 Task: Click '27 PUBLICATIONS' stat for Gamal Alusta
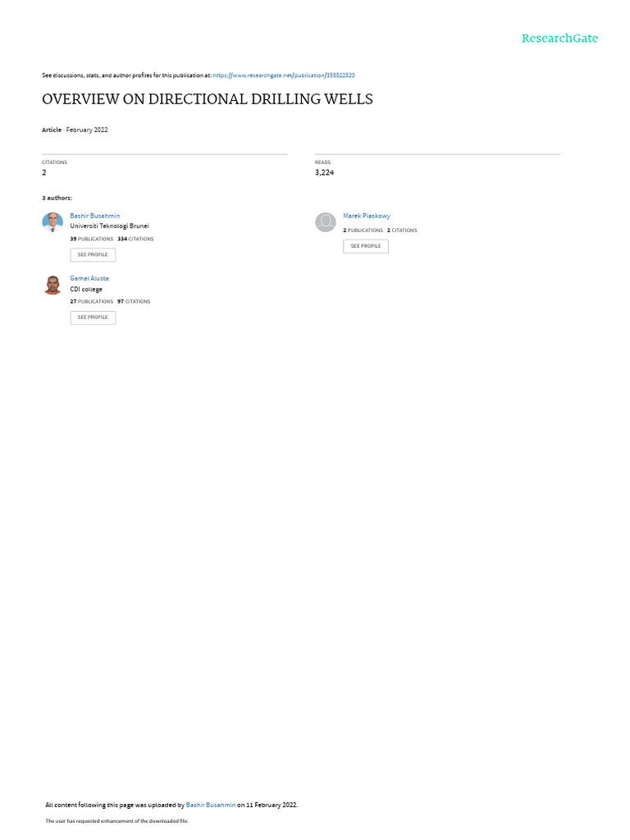(x=92, y=302)
